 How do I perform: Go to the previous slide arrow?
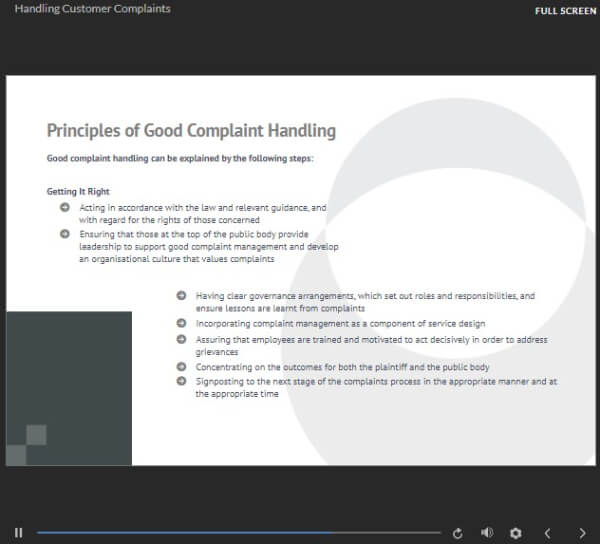[x=547, y=533]
